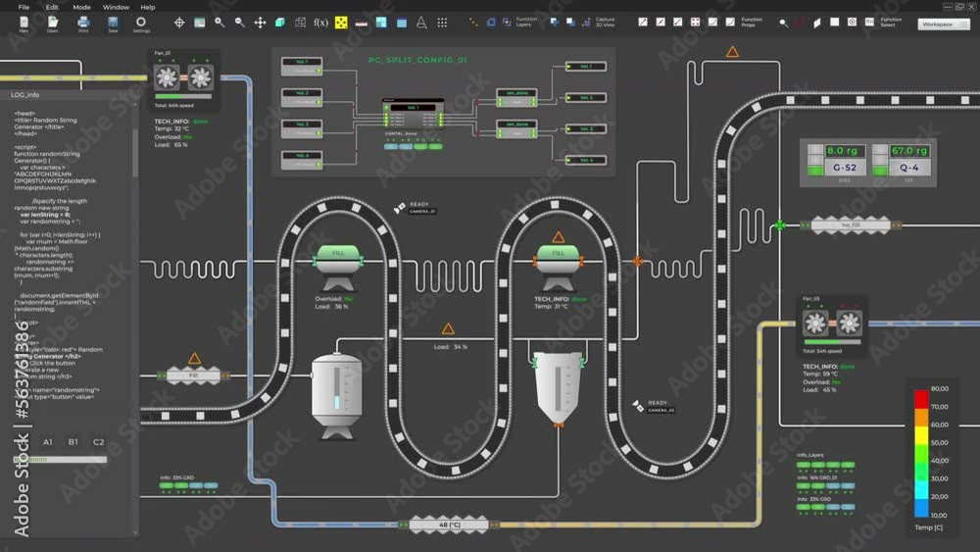This screenshot has width=980, height=552.
Task: Click the Fan_03 right fan icon
Action: pyautogui.click(x=848, y=324)
